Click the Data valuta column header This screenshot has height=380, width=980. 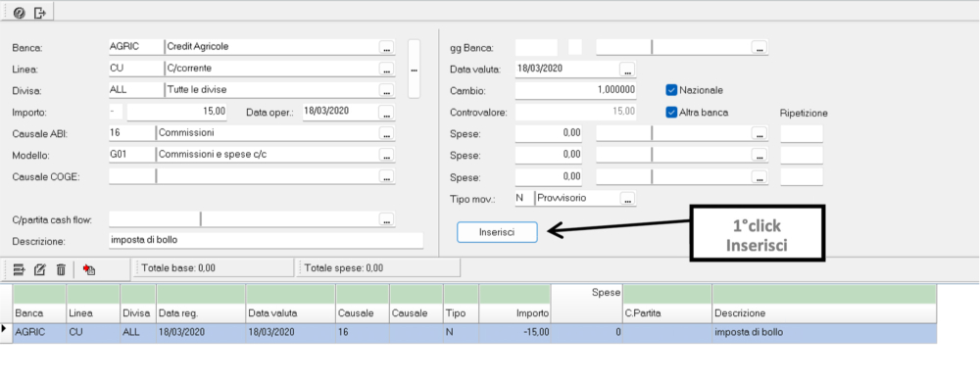(291, 312)
